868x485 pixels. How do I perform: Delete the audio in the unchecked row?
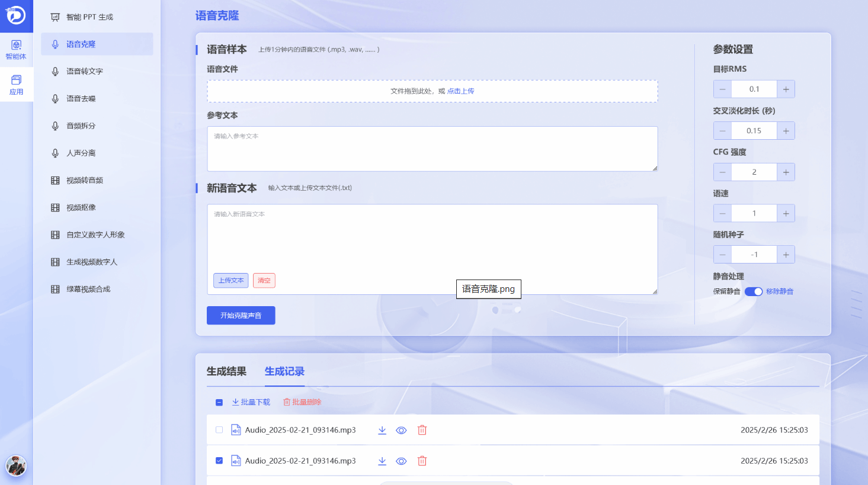click(x=422, y=430)
